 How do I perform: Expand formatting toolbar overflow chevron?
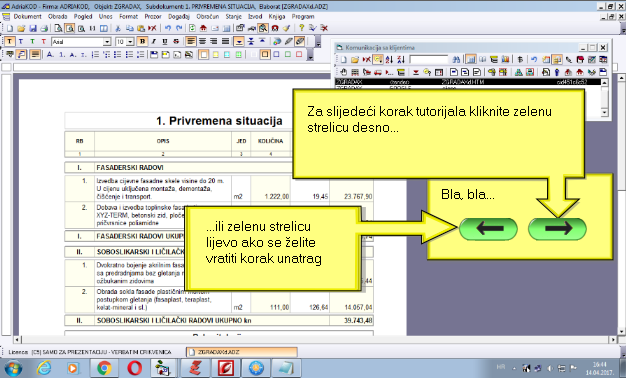pyautogui.click(x=318, y=42)
